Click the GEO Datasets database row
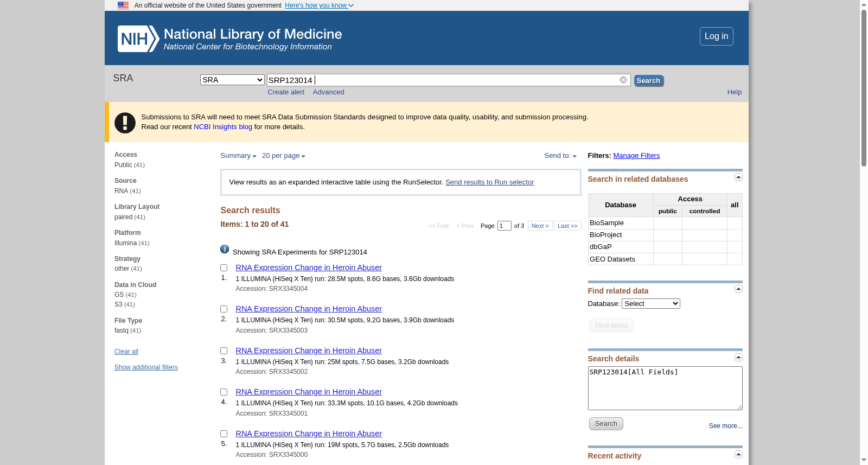 665,259
